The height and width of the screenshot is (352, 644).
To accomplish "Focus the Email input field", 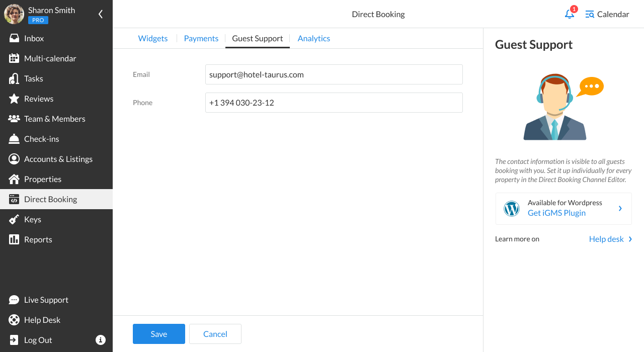I will tap(334, 74).
